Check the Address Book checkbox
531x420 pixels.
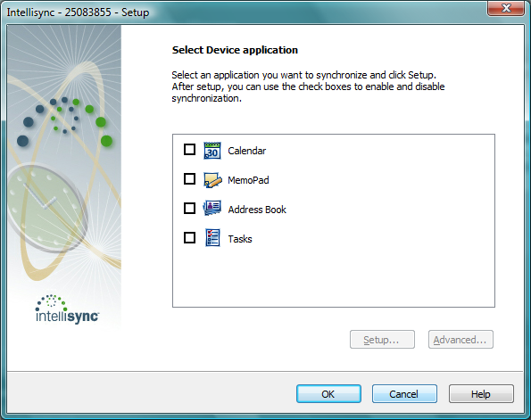click(189, 208)
